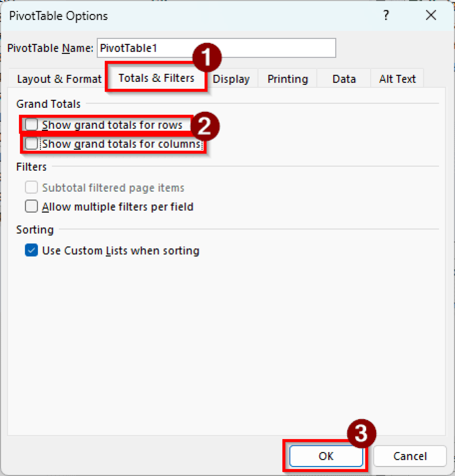This screenshot has width=455, height=476.
Task: Click the Help question mark icon
Action: click(386, 15)
